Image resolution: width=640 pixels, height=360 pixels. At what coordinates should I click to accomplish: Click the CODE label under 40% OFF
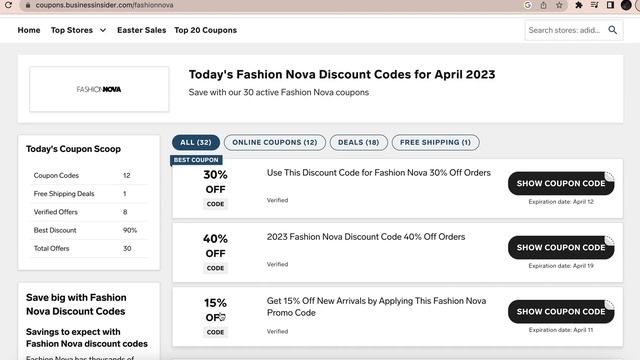216,268
